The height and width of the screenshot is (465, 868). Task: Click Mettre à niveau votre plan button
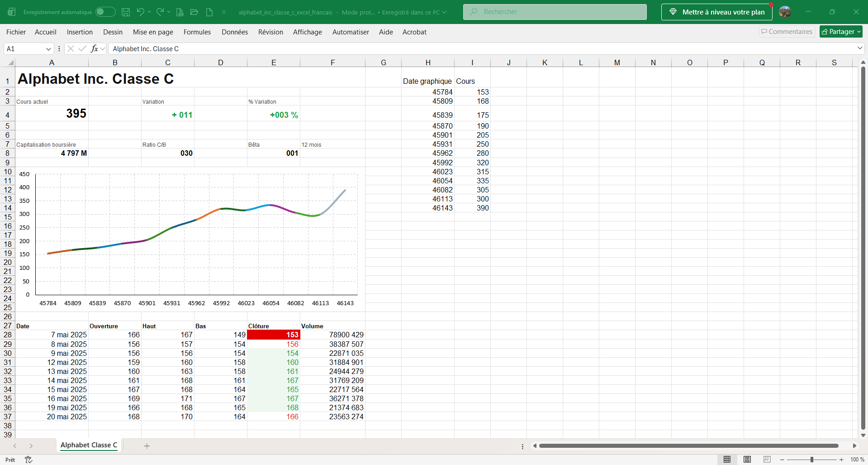tap(717, 12)
